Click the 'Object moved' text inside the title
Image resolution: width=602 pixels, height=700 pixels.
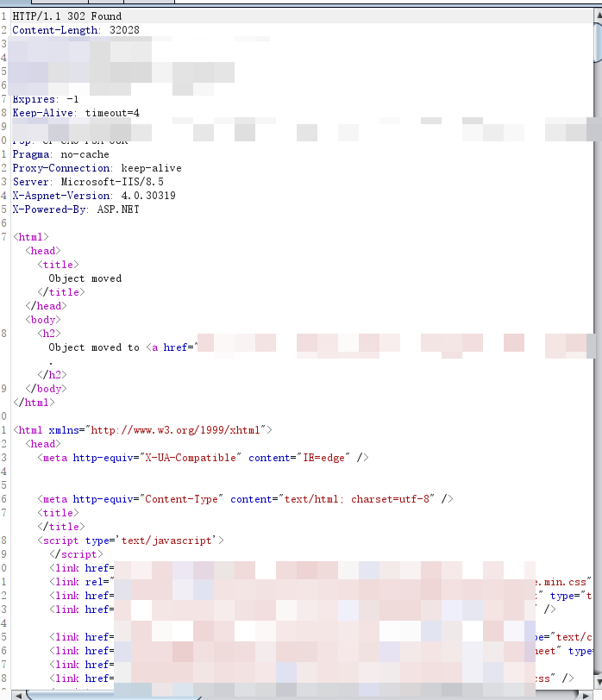[85, 278]
